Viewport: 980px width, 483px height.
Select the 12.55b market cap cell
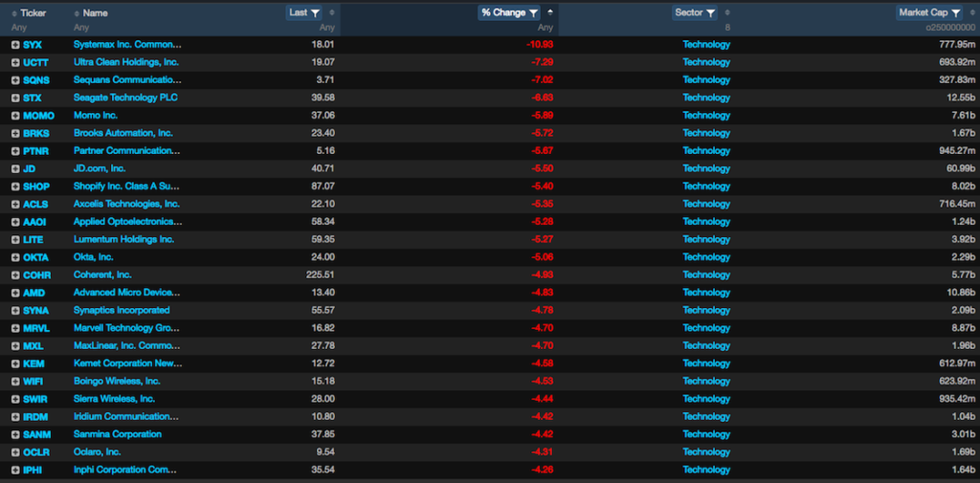click(960, 98)
